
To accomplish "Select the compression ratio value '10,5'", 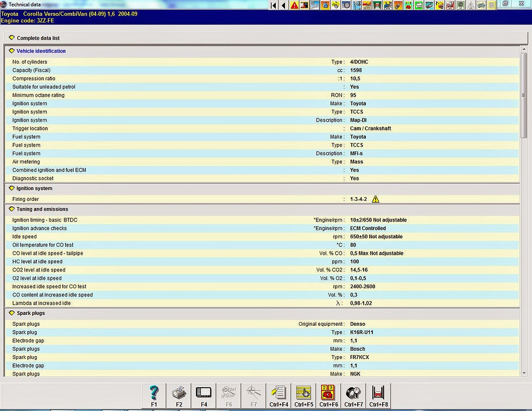I will pyautogui.click(x=355, y=78).
